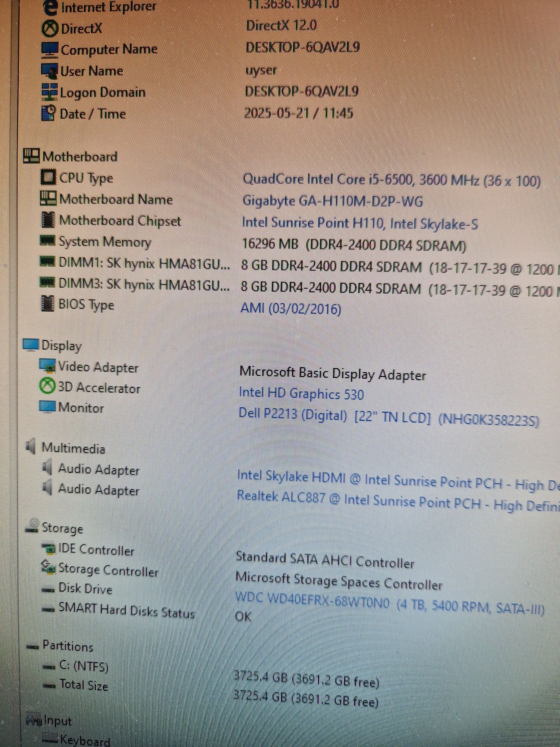Click the Total Size row label
Screen dimensions: 560x747
click(x=84, y=685)
